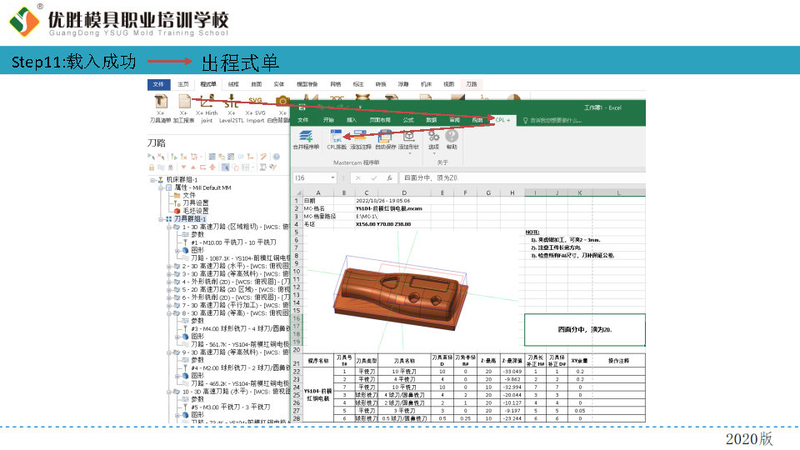Click the 3D part image in worksheet
The height and width of the screenshot is (450, 800).
click(x=403, y=294)
